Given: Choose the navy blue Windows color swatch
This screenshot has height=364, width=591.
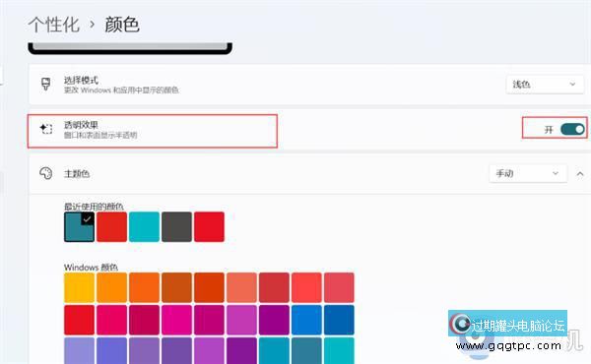Looking at the screenshot, I should [x=339, y=320].
